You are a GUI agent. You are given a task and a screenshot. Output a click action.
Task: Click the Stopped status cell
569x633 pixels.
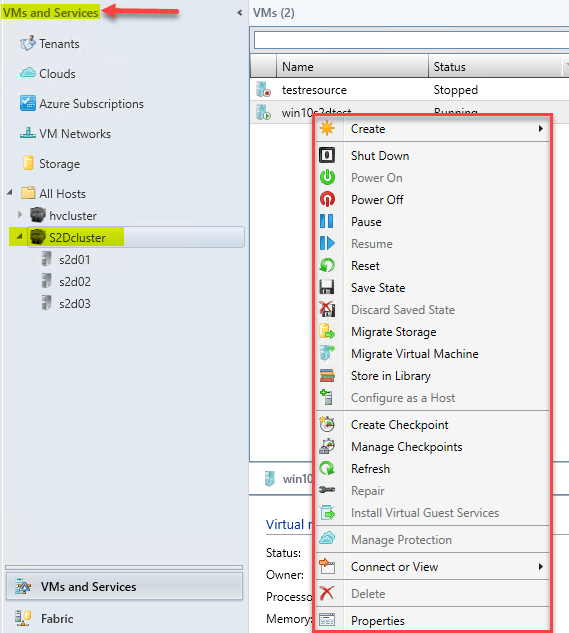456,90
